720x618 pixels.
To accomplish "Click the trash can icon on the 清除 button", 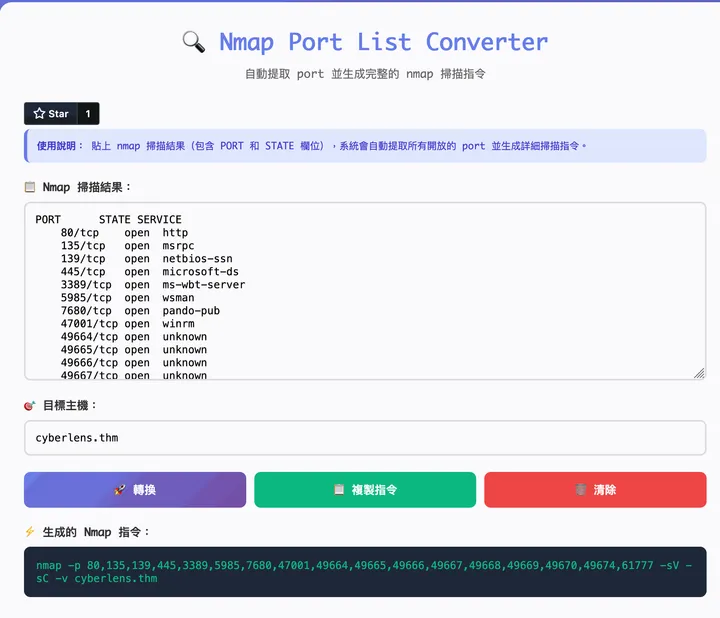I will pyautogui.click(x=580, y=490).
